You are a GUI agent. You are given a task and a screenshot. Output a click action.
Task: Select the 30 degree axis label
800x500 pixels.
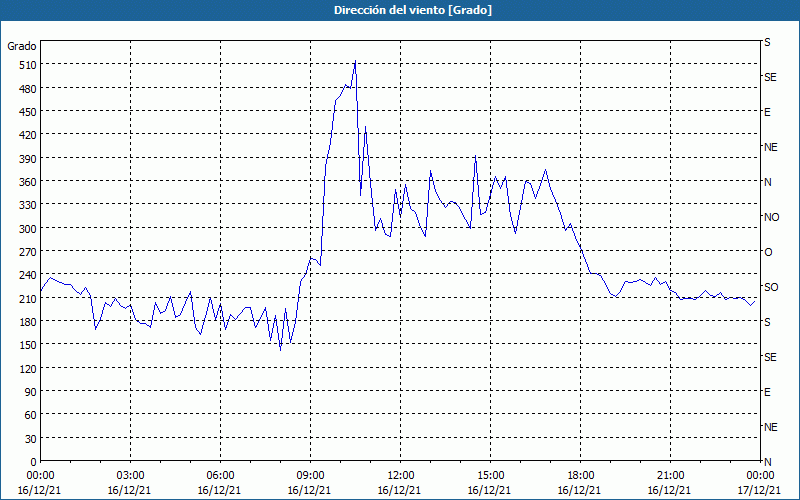(x=31, y=439)
